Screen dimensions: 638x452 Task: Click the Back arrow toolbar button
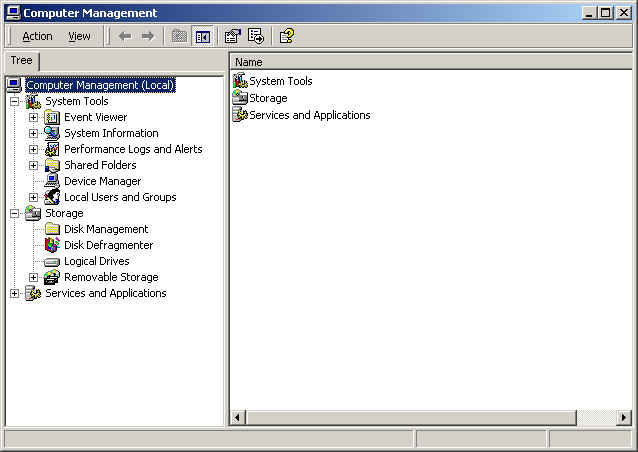pyautogui.click(x=125, y=36)
